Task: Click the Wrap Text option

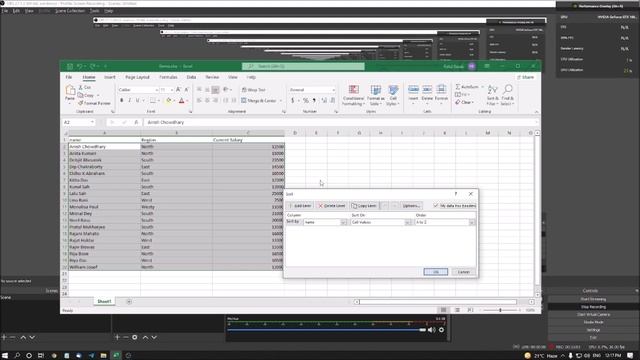Action: click(x=253, y=90)
